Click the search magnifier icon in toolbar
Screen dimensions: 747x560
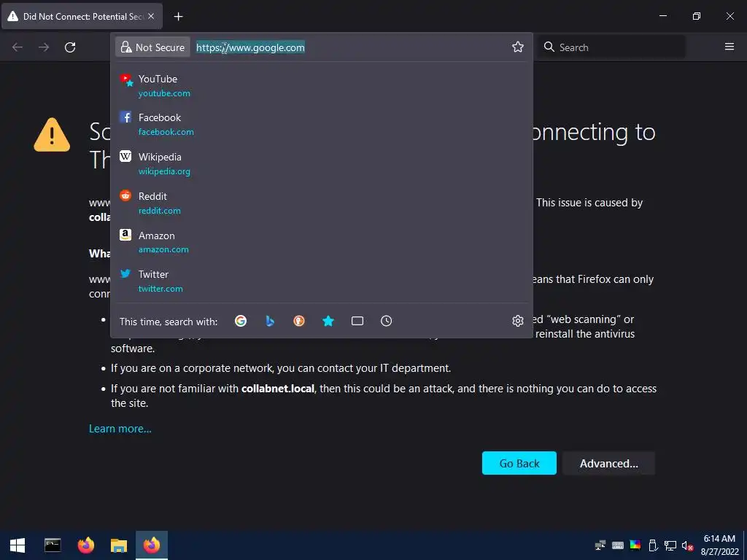tap(549, 47)
